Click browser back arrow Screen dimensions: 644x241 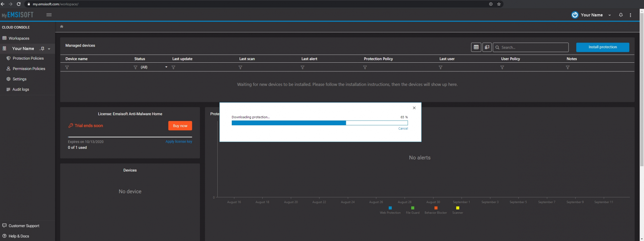3,4
